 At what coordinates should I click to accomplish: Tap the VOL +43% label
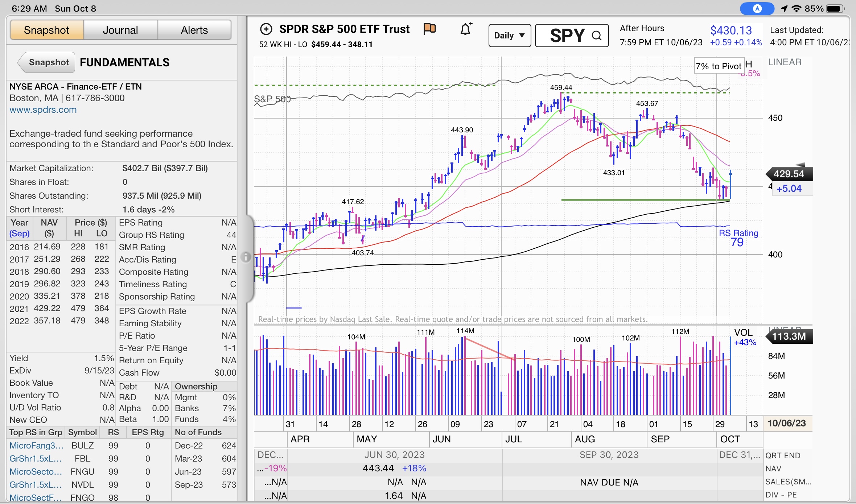[x=745, y=338]
